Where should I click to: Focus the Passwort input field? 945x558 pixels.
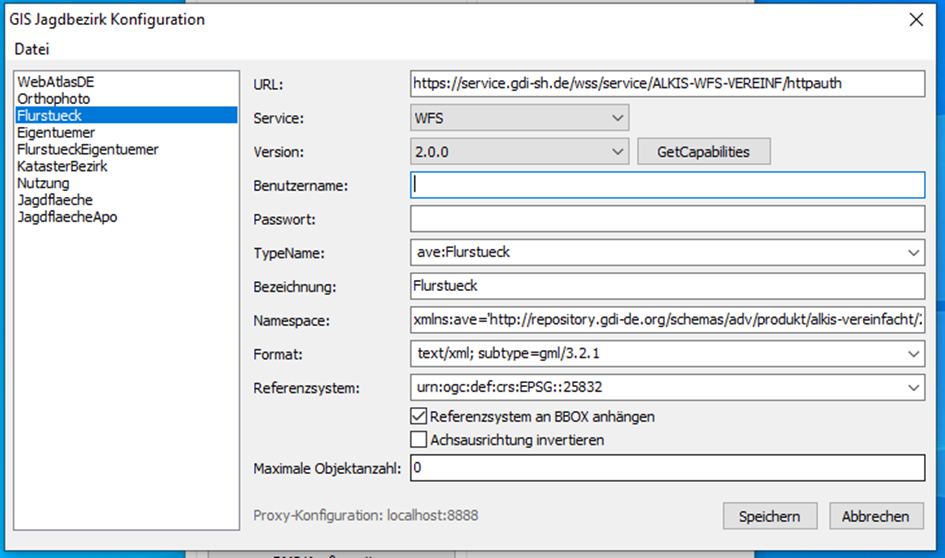667,219
